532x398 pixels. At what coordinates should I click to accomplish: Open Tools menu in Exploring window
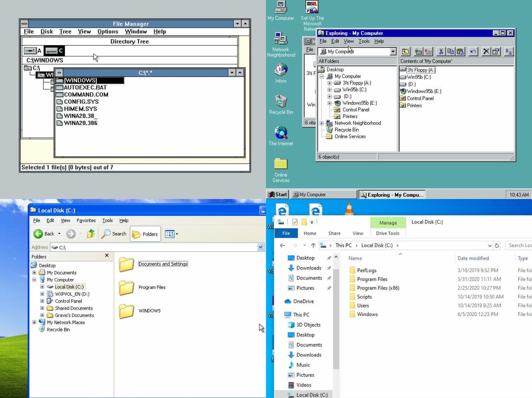click(364, 41)
